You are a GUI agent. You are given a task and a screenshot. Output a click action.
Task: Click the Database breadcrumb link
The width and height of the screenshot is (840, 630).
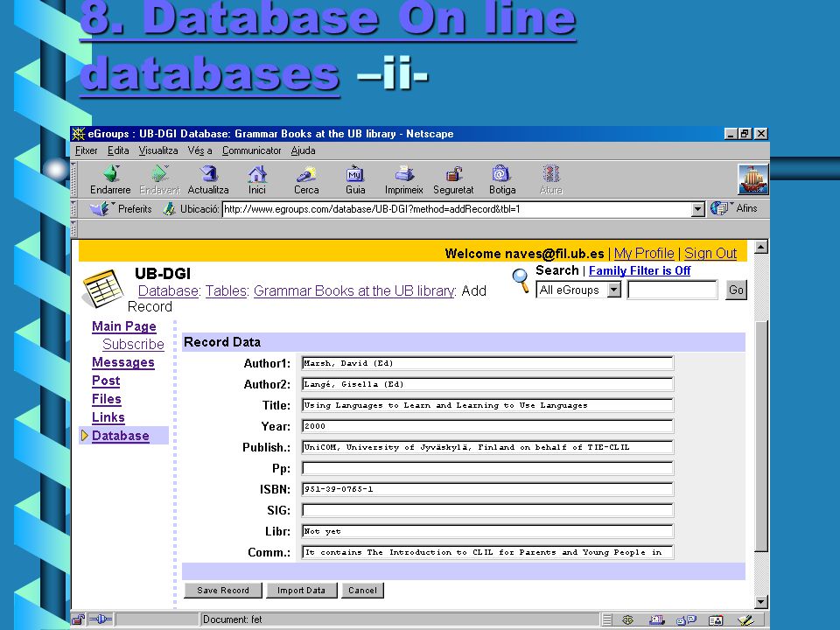click(169, 290)
